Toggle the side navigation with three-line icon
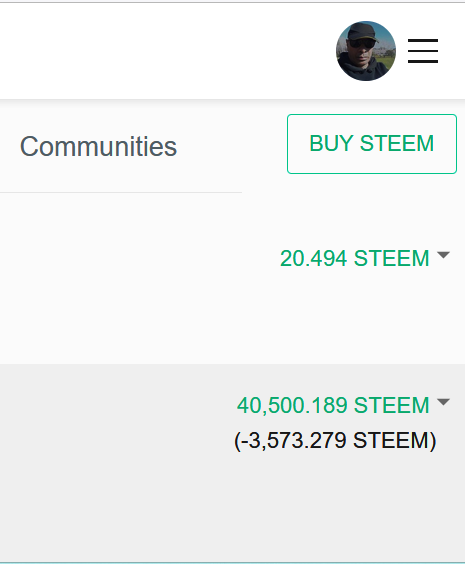Image resolution: width=465 pixels, height=564 pixels. (423, 51)
